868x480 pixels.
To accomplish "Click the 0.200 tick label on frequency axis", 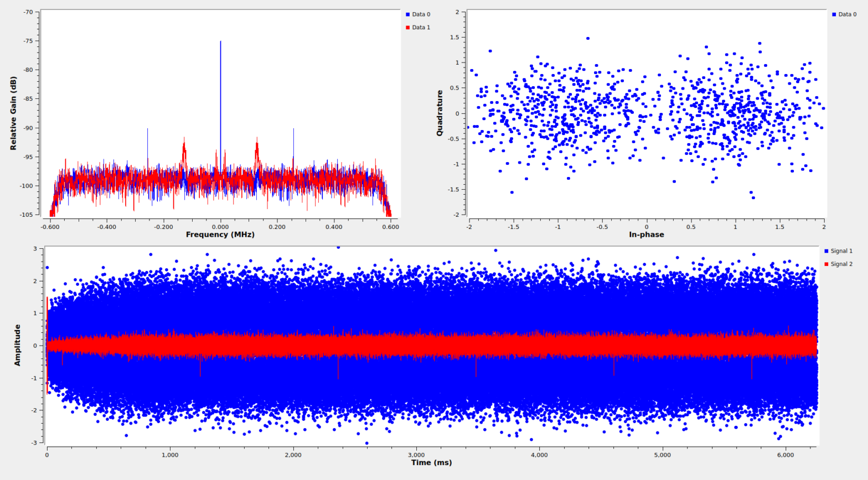I will 277,227.
